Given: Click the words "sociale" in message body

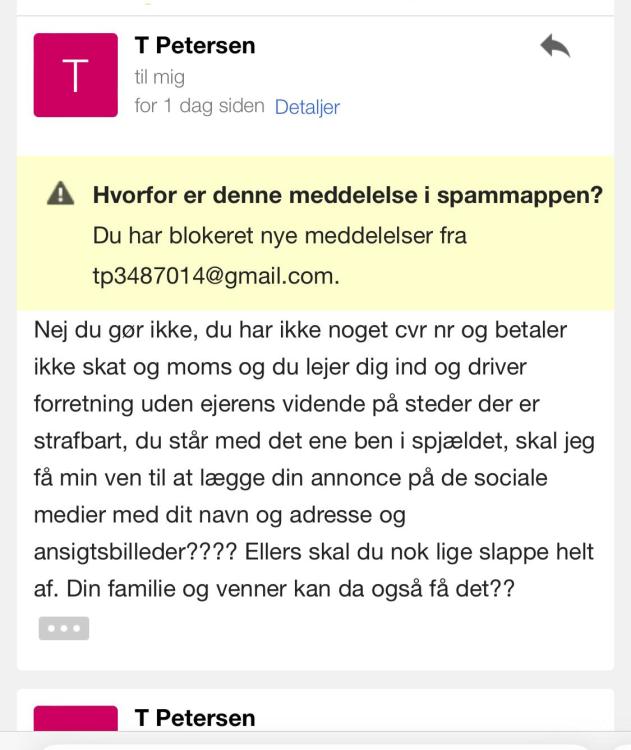Looking at the screenshot, I should 512,477.
